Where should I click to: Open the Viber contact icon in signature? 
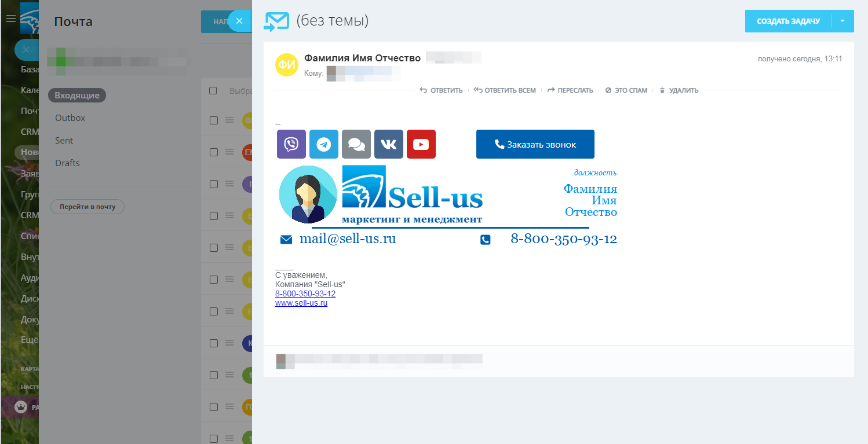click(291, 144)
